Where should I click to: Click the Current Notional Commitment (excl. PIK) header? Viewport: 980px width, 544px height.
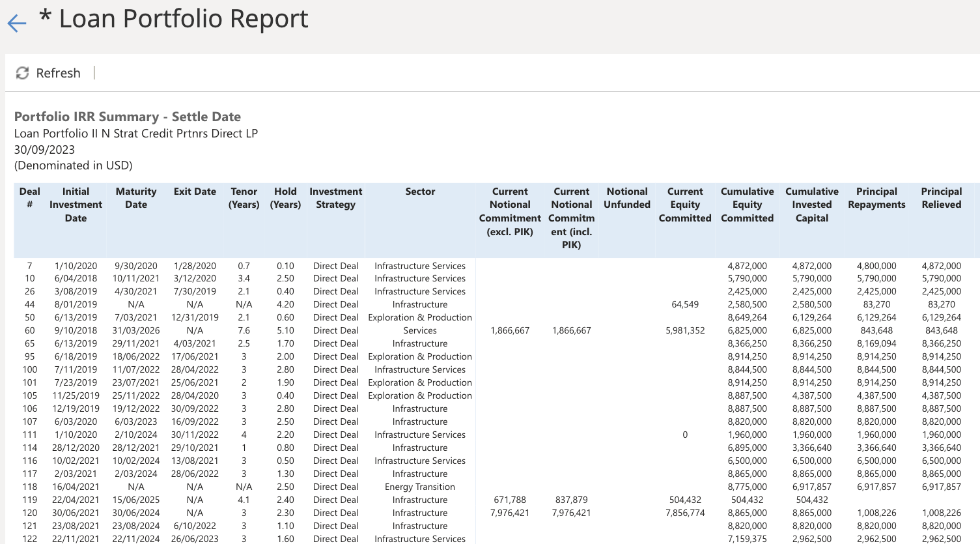coord(510,212)
